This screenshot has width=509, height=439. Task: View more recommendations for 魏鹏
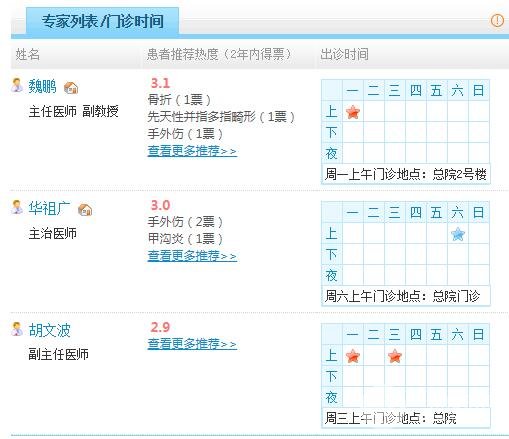[192, 151]
